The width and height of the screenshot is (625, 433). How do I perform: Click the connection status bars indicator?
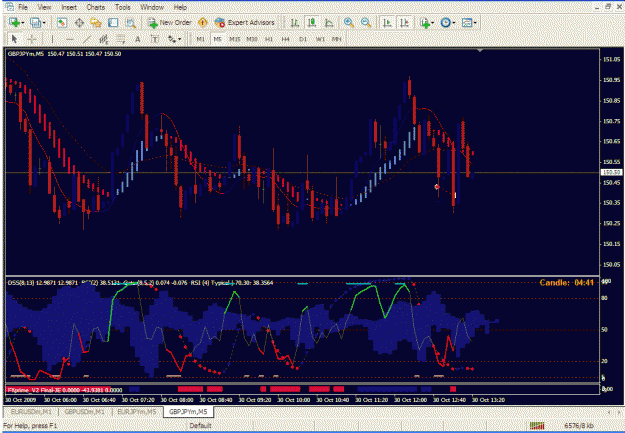click(537, 425)
